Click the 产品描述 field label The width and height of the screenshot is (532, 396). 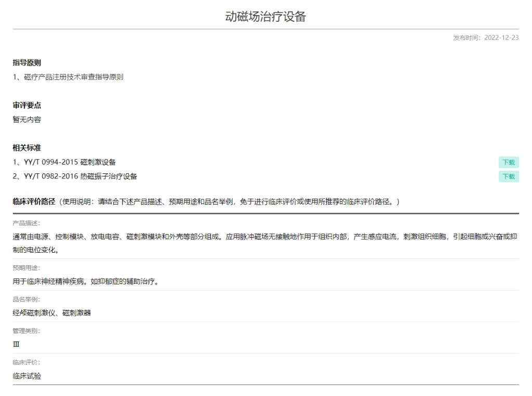pos(26,223)
